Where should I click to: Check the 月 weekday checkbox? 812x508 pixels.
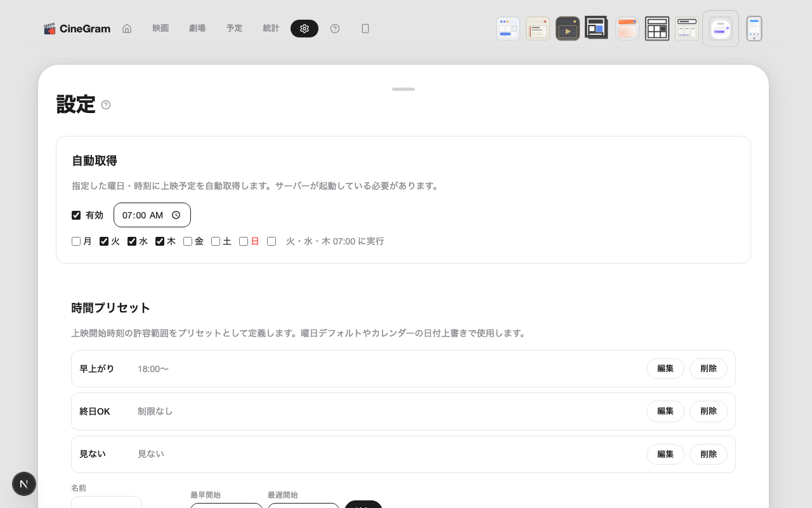pyautogui.click(x=75, y=241)
